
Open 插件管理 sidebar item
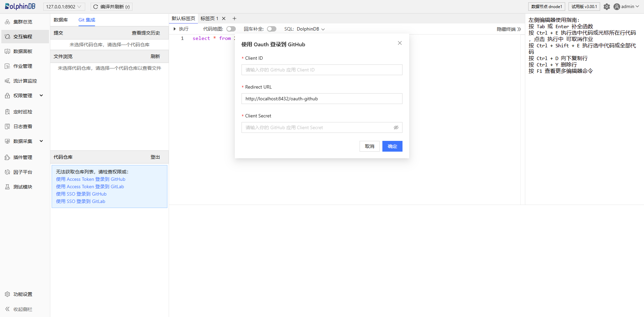pyautogui.click(x=22, y=157)
